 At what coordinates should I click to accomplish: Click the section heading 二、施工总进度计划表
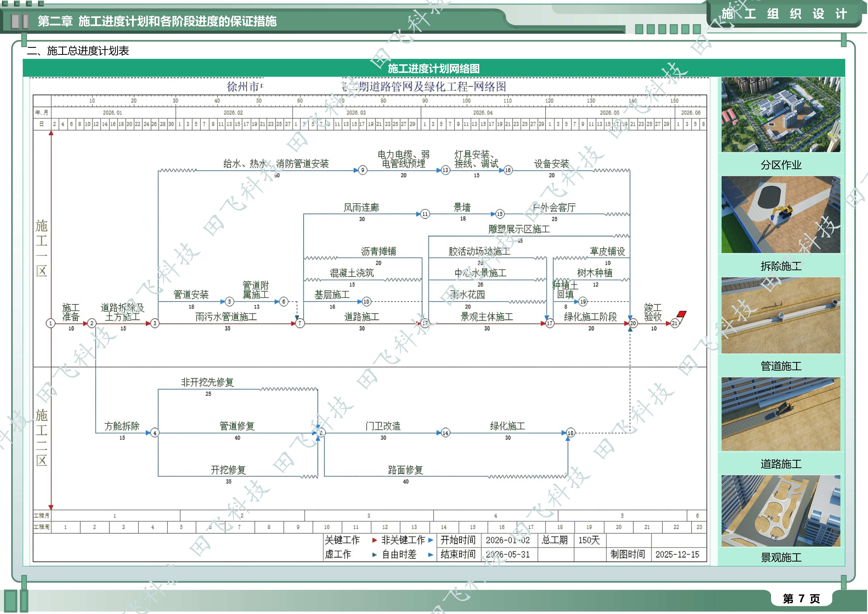[x=78, y=51]
